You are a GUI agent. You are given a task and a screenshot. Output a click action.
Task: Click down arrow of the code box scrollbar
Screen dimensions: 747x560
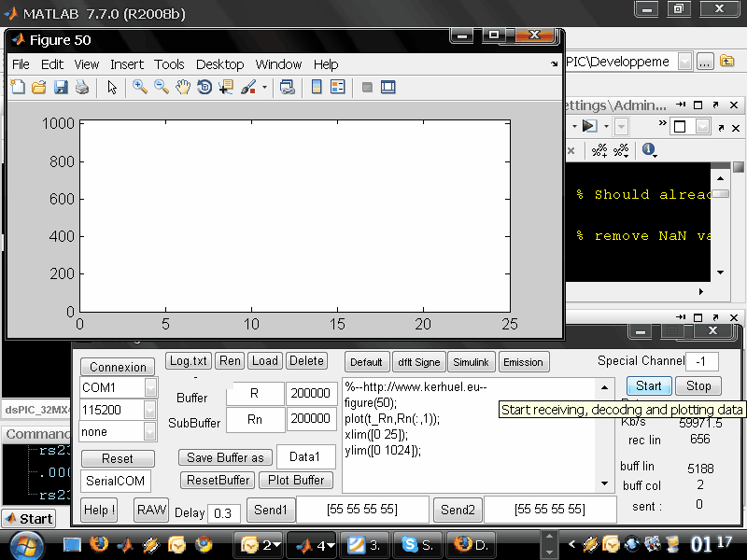coord(605,484)
